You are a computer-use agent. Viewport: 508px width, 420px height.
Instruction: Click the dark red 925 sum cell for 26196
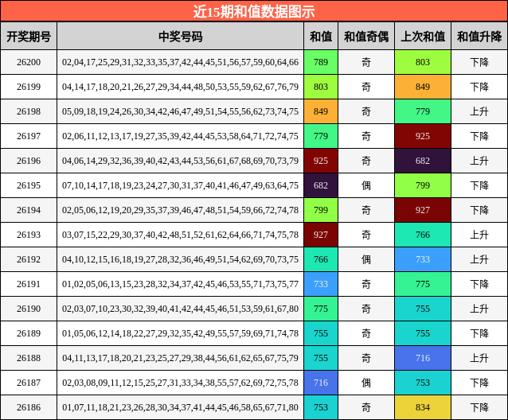321,161
